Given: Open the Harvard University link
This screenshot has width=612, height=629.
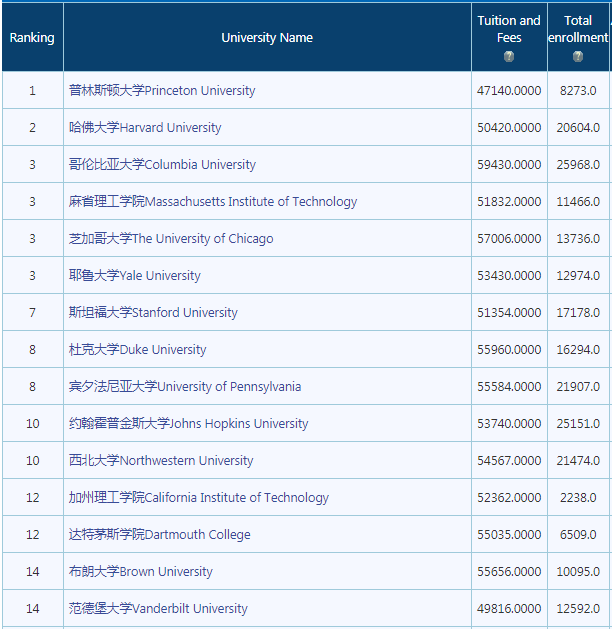Looking at the screenshot, I should pos(145,128).
